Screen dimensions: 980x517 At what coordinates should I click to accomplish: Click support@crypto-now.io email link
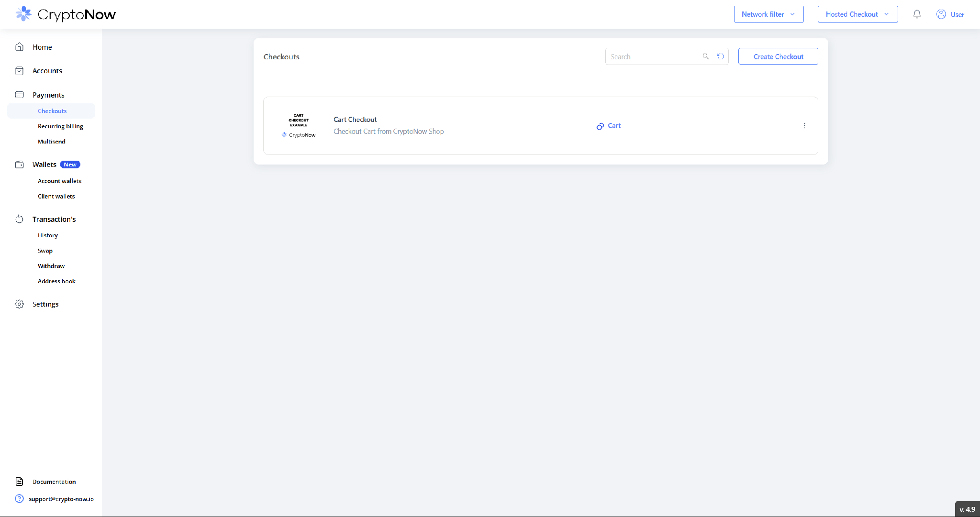point(61,499)
